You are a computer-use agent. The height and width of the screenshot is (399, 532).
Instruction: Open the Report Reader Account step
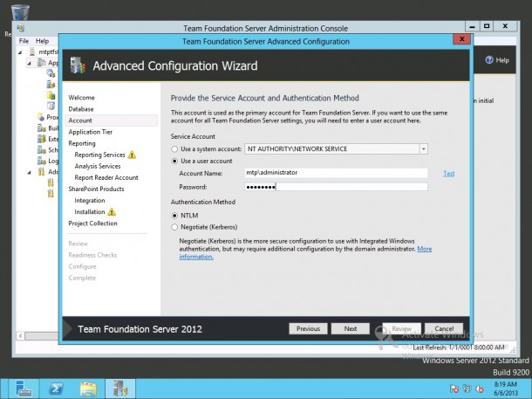pos(106,177)
